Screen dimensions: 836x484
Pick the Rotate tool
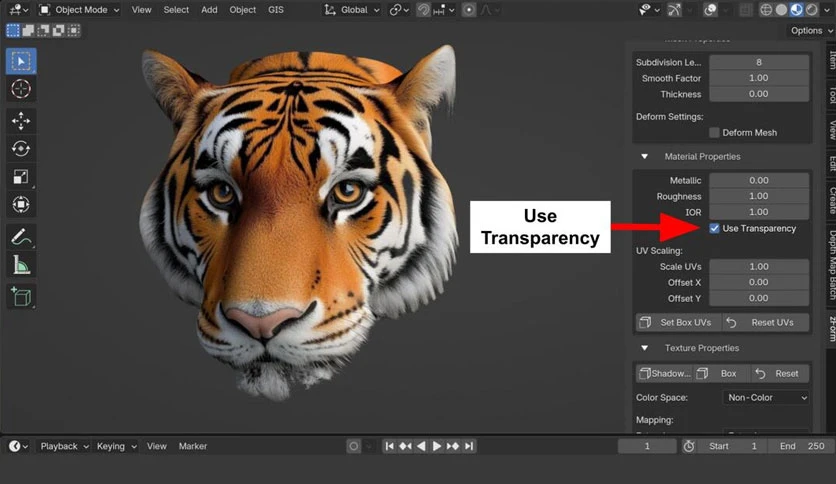tap(21, 149)
